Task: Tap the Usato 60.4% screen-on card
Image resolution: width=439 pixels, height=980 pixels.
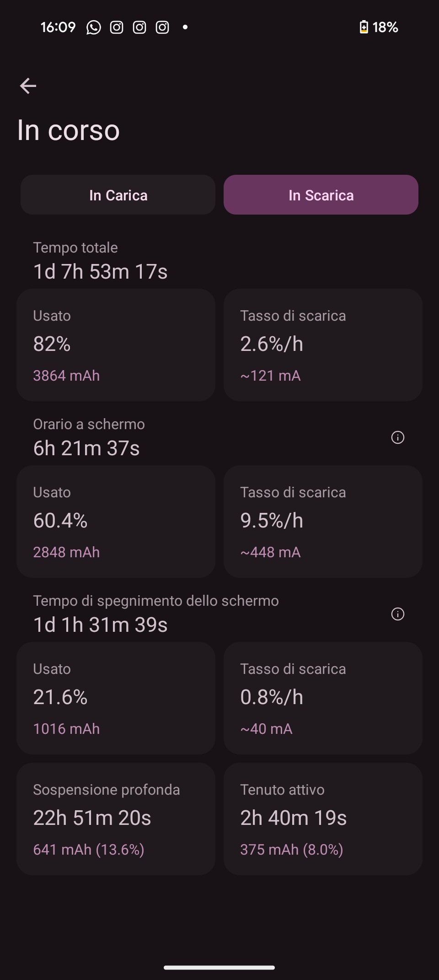Action: [116, 522]
